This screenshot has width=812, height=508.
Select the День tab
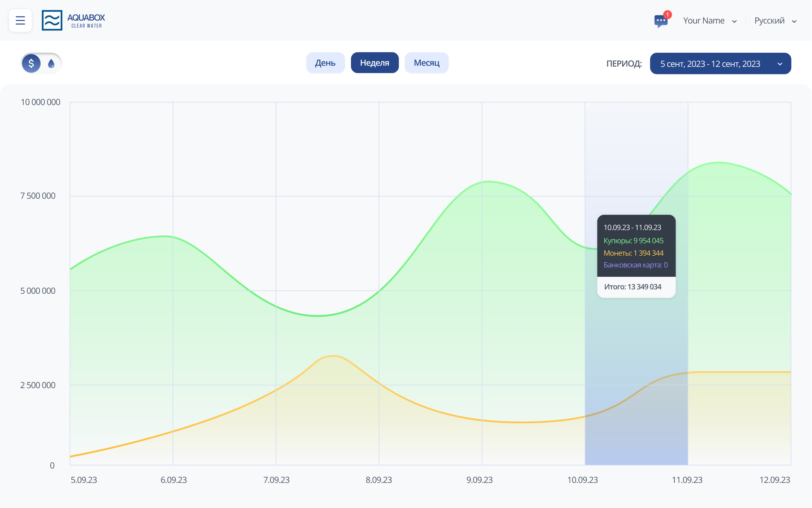click(x=325, y=63)
